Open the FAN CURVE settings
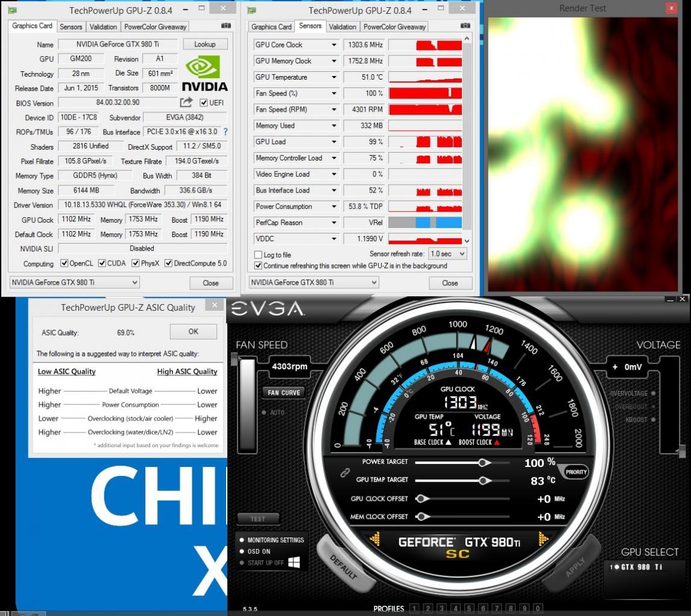 click(x=284, y=392)
